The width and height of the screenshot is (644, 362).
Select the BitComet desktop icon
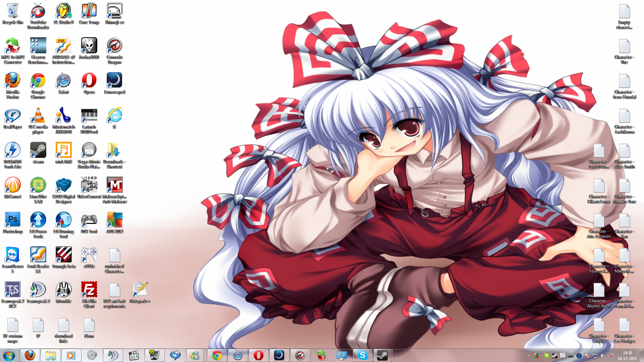13,188
